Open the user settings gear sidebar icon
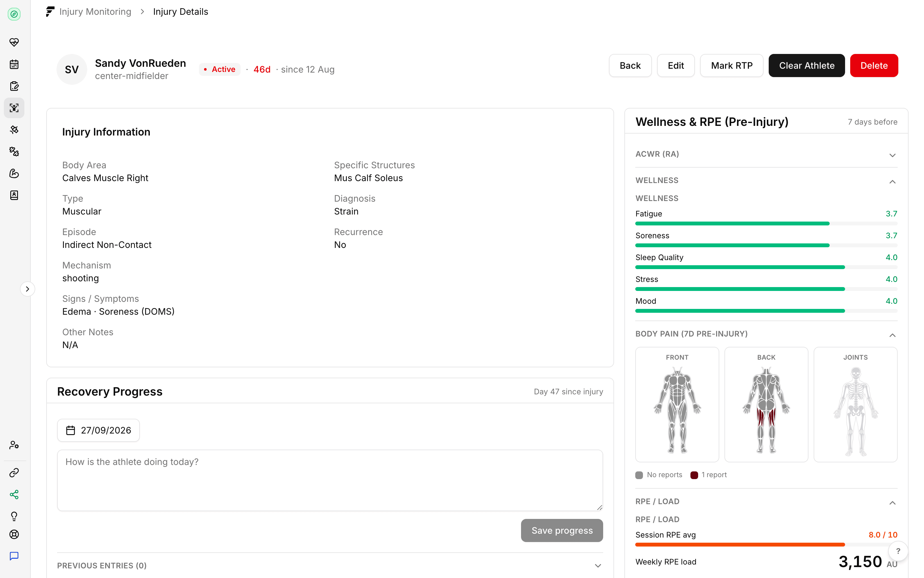This screenshot has width=924, height=578. click(x=14, y=445)
